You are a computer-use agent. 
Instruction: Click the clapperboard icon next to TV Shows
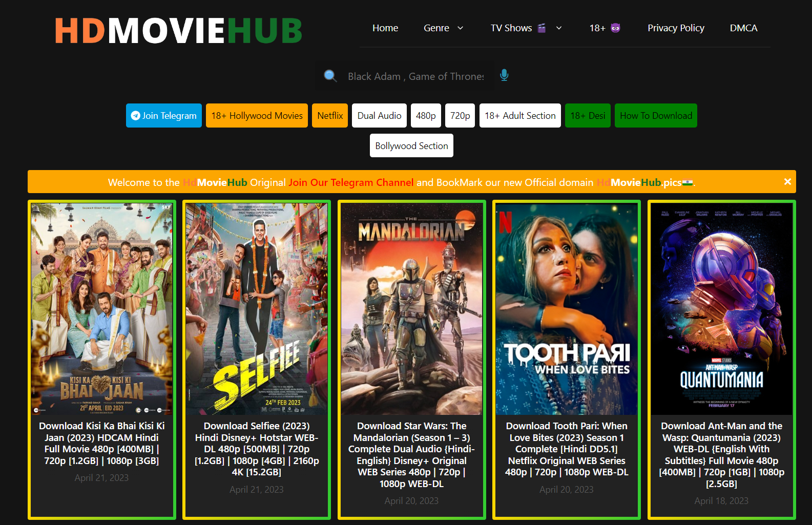click(x=542, y=28)
